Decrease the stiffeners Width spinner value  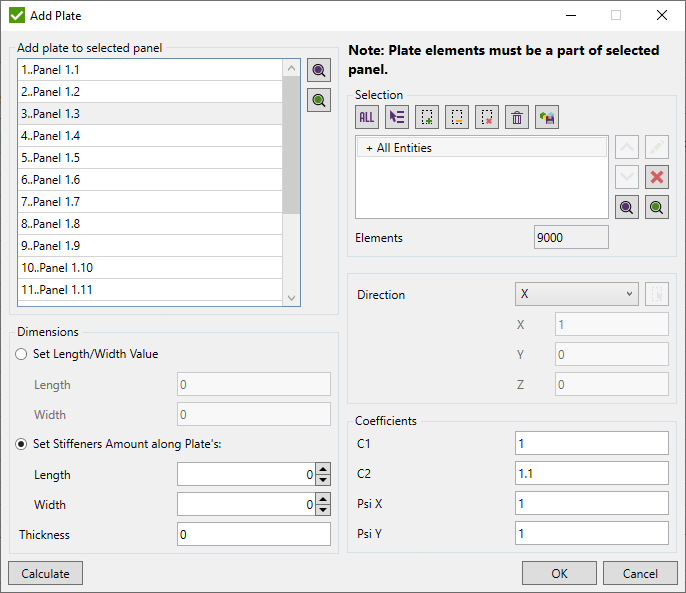[x=323, y=510]
